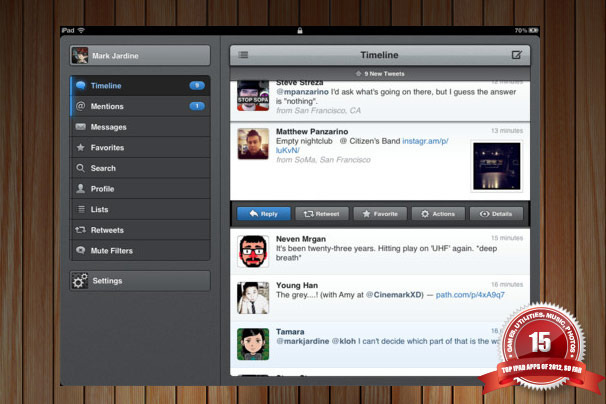The height and width of the screenshot is (404, 606).
Task: Open the Timeline menu item
Action: pyautogui.click(x=140, y=85)
